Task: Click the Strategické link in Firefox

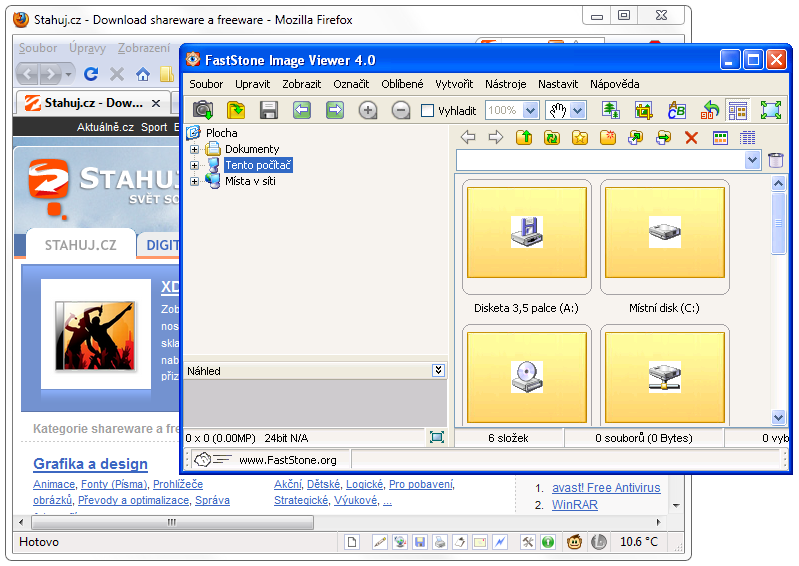Action: point(301,500)
